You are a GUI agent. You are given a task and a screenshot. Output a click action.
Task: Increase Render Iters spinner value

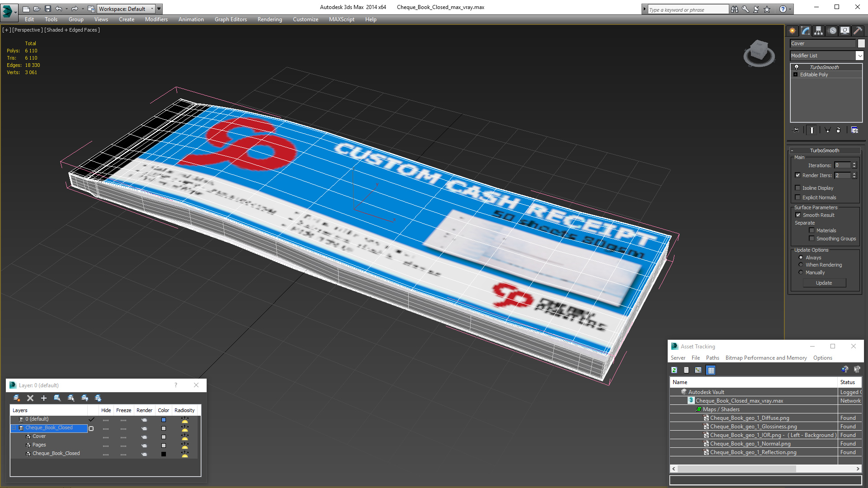coord(854,174)
